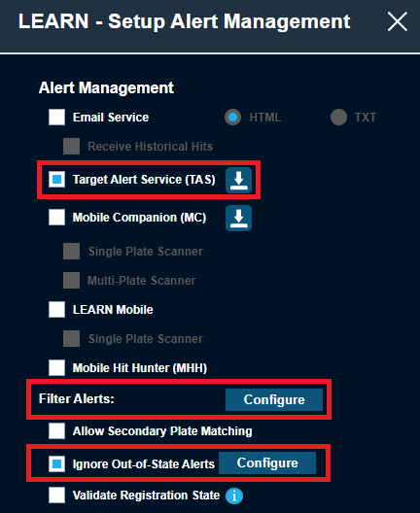Enable Mobile Hit Hunter (MHH)
This screenshot has width=420, height=513.
tap(56, 367)
